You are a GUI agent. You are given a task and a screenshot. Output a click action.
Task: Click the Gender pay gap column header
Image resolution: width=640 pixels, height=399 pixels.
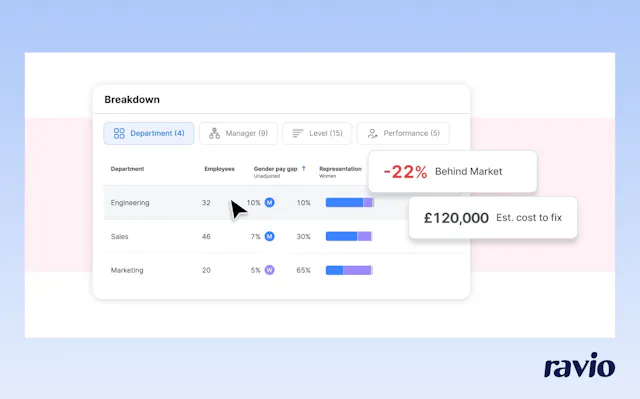[x=276, y=169]
